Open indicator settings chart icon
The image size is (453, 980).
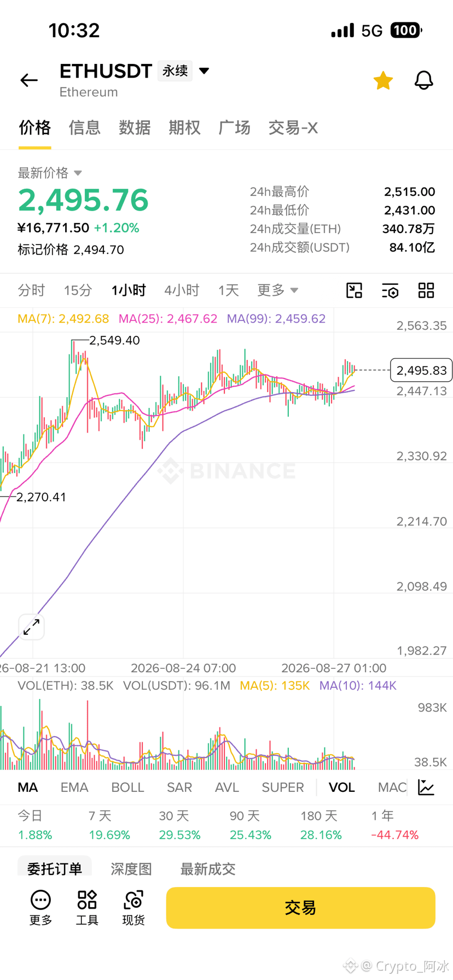tap(426, 787)
